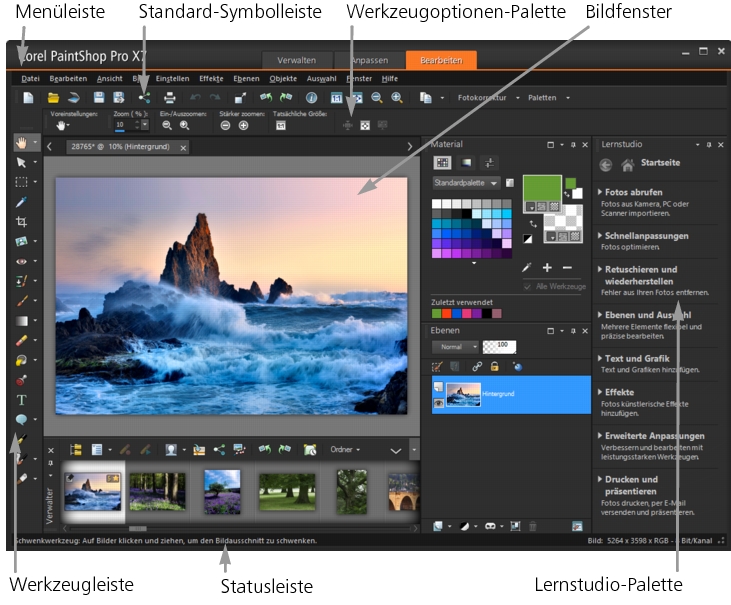Pick the Dropper (eyedropper) tool

[21, 202]
